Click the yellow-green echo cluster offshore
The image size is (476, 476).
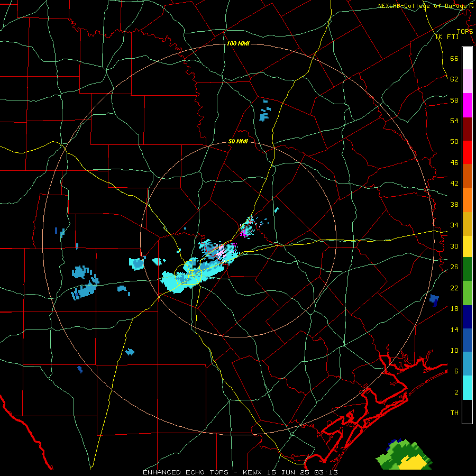[405, 454]
